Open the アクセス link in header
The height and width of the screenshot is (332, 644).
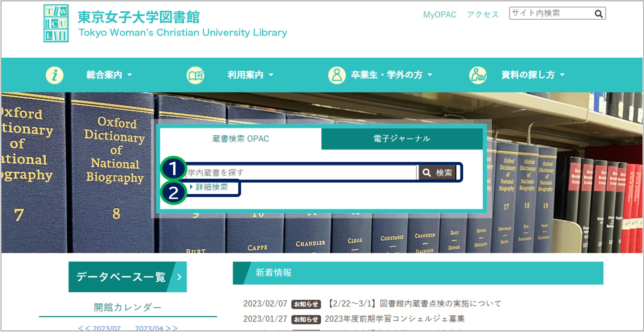click(x=483, y=15)
